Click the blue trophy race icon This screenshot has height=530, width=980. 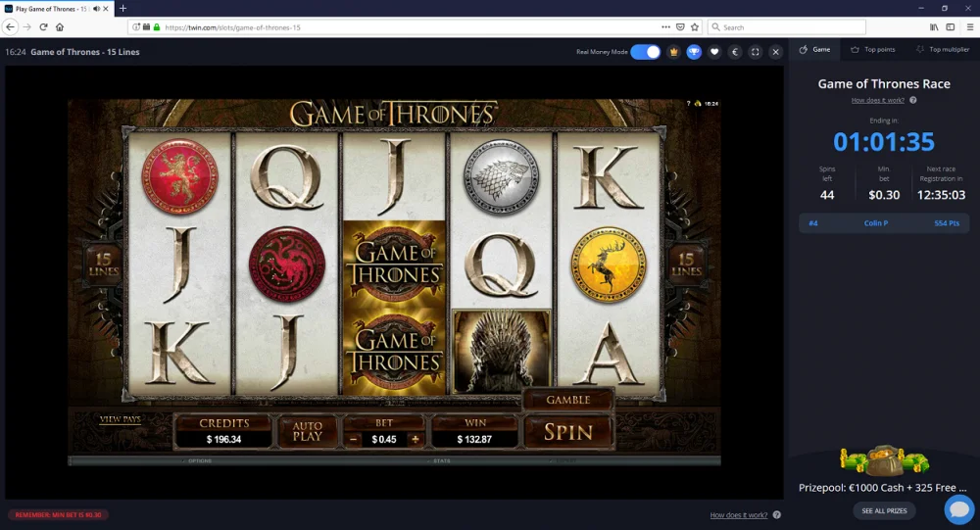[694, 52]
